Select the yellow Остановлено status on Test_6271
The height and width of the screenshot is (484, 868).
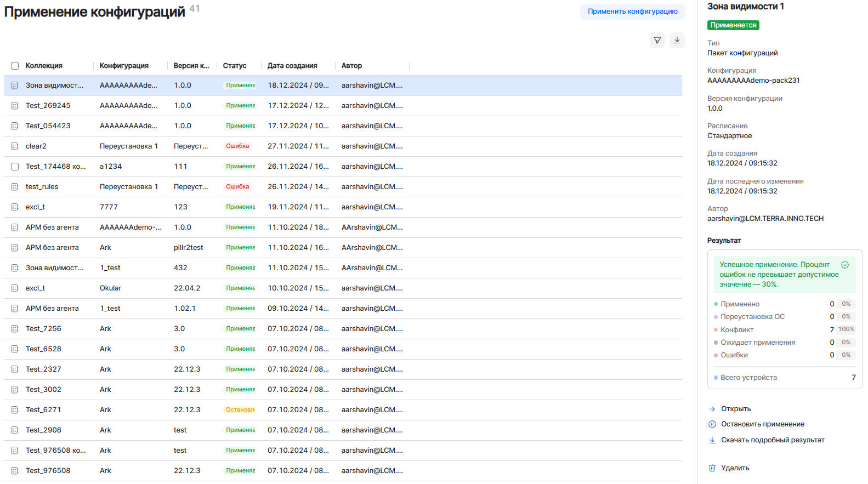click(x=240, y=410)
